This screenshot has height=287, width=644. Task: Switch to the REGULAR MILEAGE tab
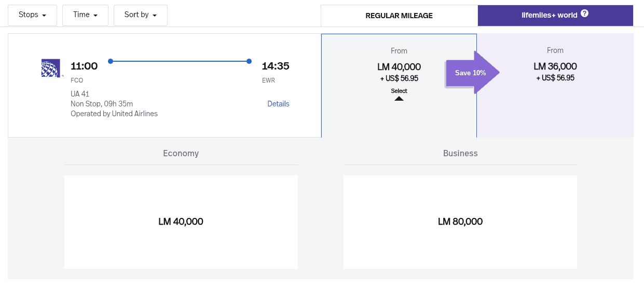click(x=399, y=16)
